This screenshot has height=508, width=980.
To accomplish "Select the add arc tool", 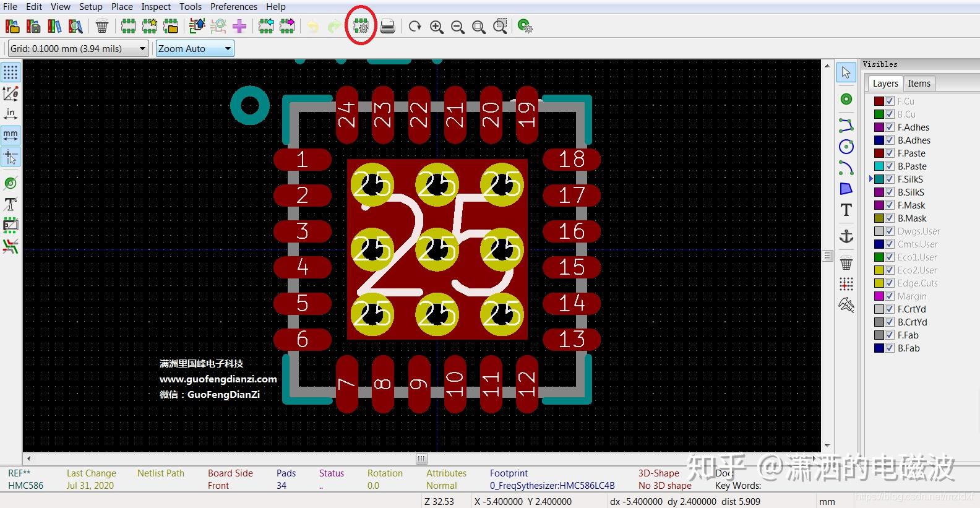I will pyautogui.click(x=846, y=168).
